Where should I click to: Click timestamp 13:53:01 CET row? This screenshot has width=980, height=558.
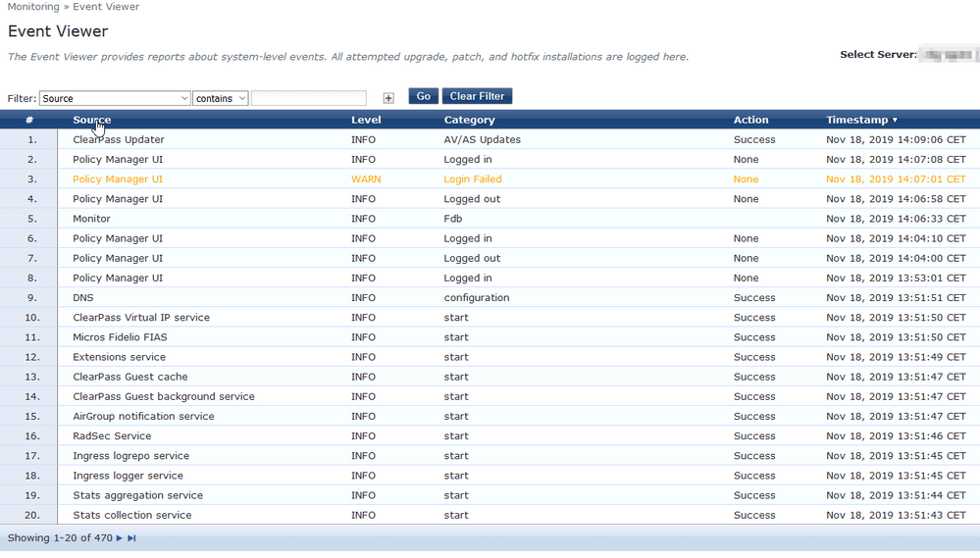click(896, 279)
